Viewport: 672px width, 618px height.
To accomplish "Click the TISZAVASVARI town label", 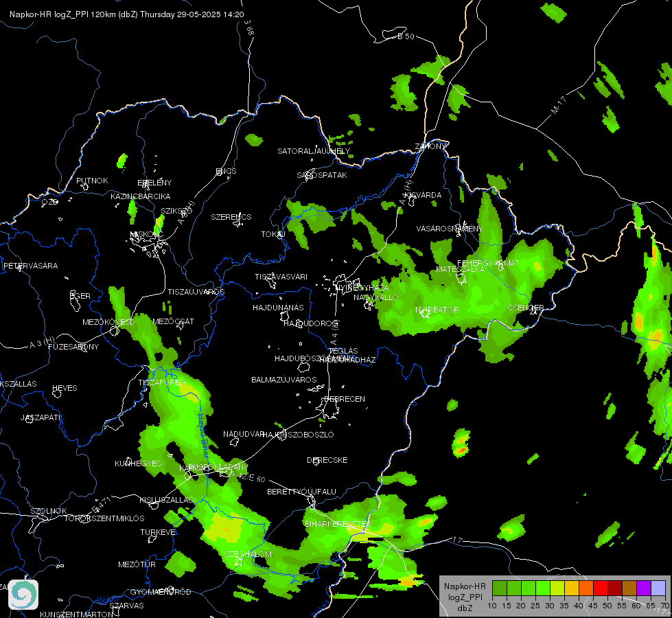I will click(281, 277).
